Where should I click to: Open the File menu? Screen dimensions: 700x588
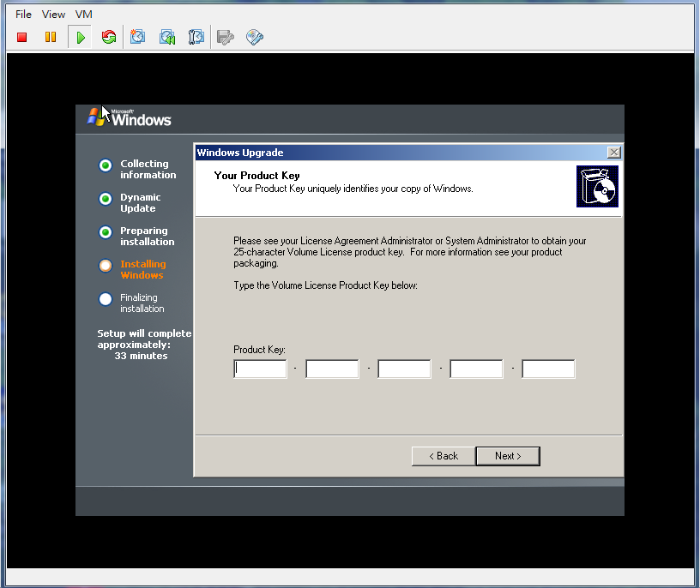pos(22,14)
